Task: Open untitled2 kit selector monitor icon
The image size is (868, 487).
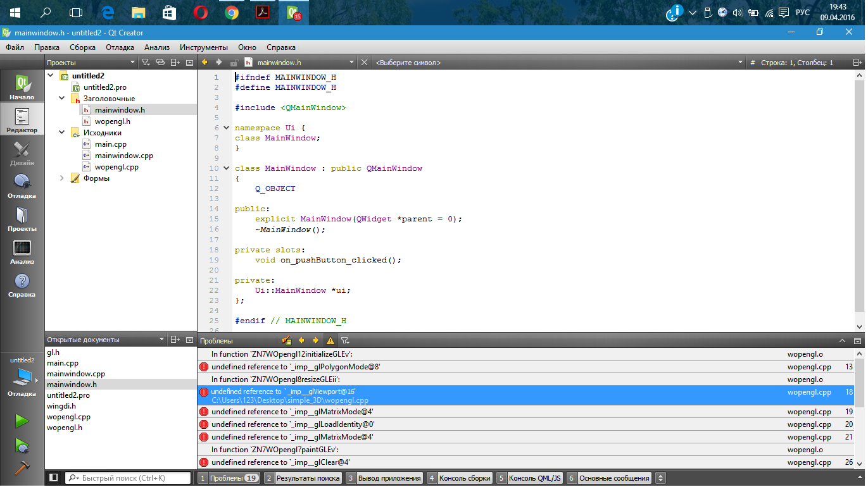Action: (22, 377)
